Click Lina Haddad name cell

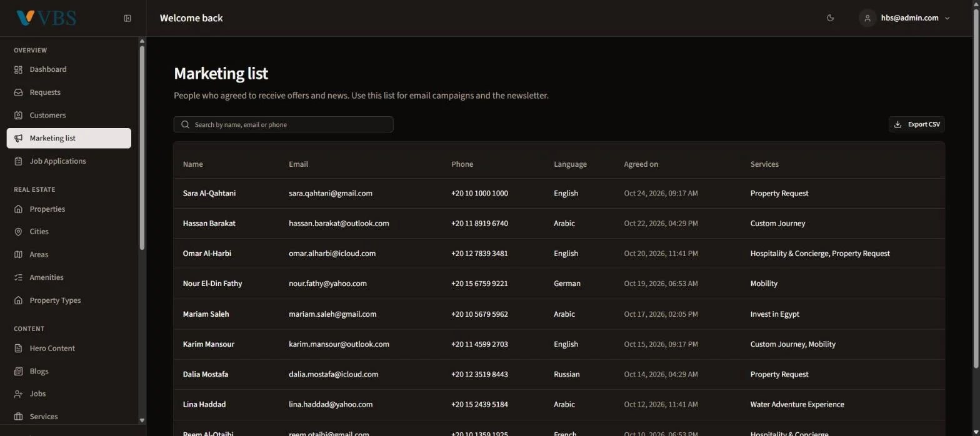(204, 404)
